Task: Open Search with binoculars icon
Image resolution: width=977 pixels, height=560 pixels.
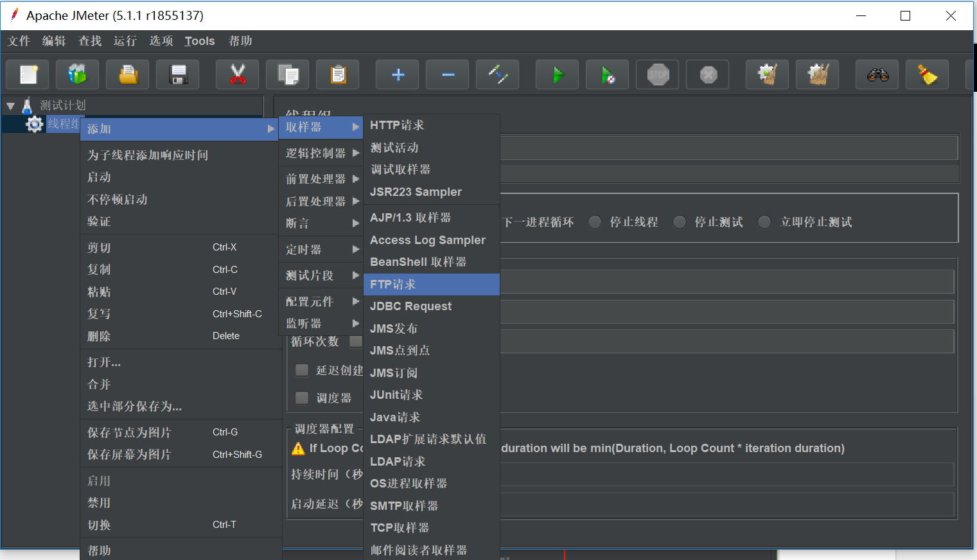Action: point(877,75)
